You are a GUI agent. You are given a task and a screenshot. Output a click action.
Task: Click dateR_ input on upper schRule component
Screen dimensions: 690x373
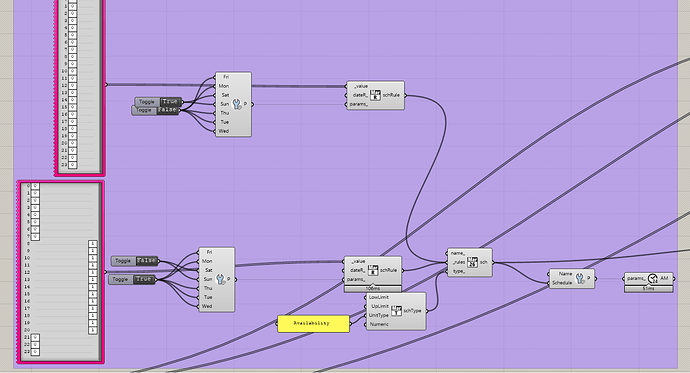(360, 95)
